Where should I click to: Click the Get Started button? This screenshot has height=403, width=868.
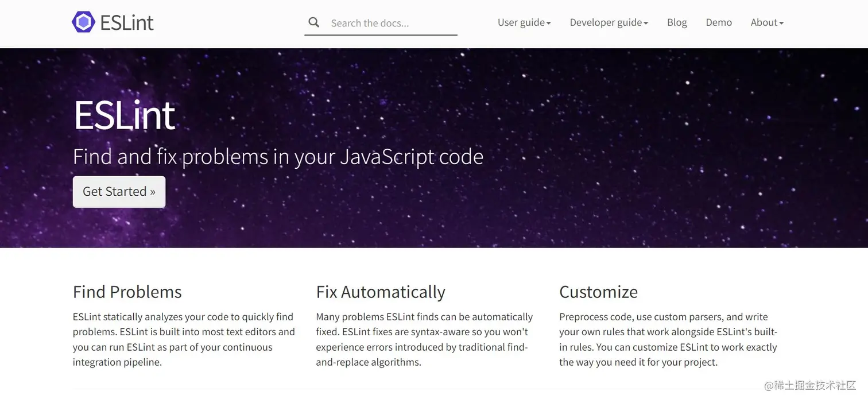tap(119, 192)
